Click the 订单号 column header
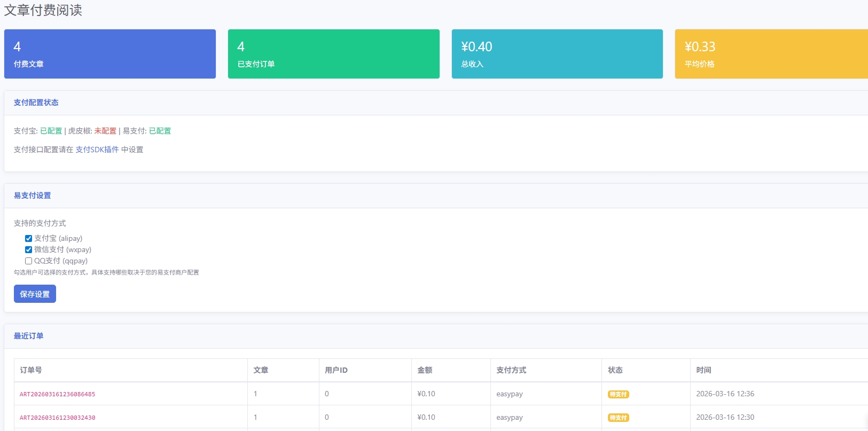The height and width of the screenshot is (431, 868). pos(30,370)
